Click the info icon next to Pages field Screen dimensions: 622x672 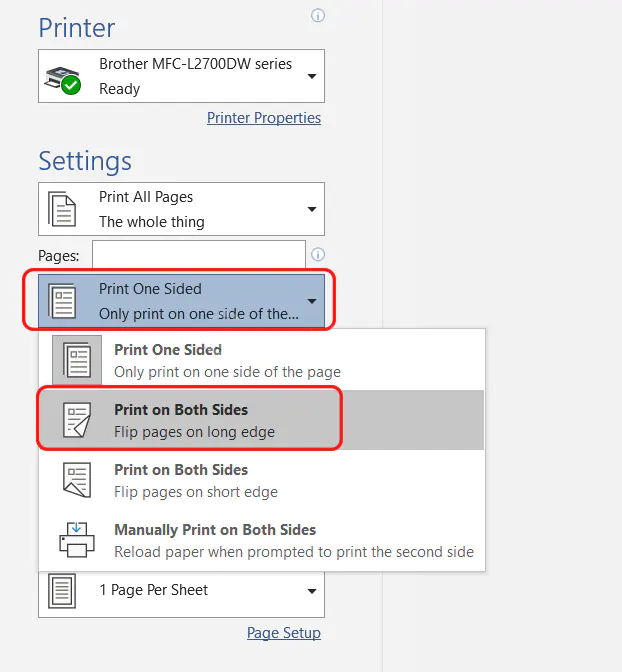[318, 255]
